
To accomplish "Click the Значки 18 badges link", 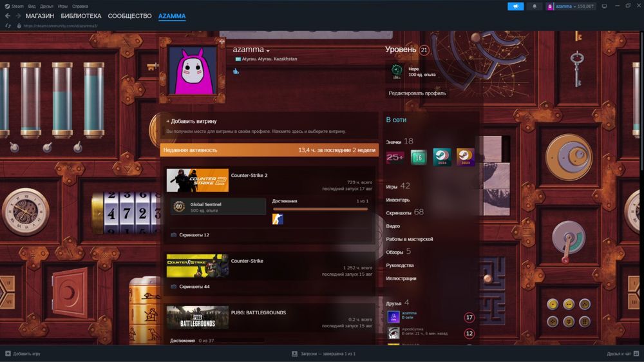I will tap(400, 142).
